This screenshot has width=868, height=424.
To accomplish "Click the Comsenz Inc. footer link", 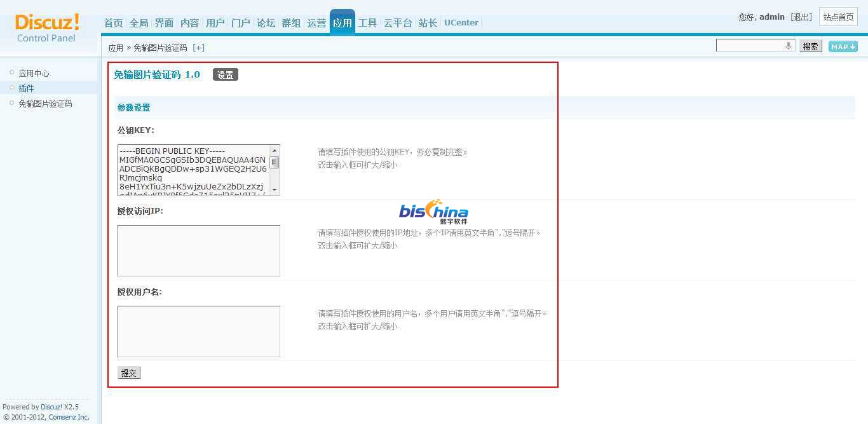I will pos(69,417).
